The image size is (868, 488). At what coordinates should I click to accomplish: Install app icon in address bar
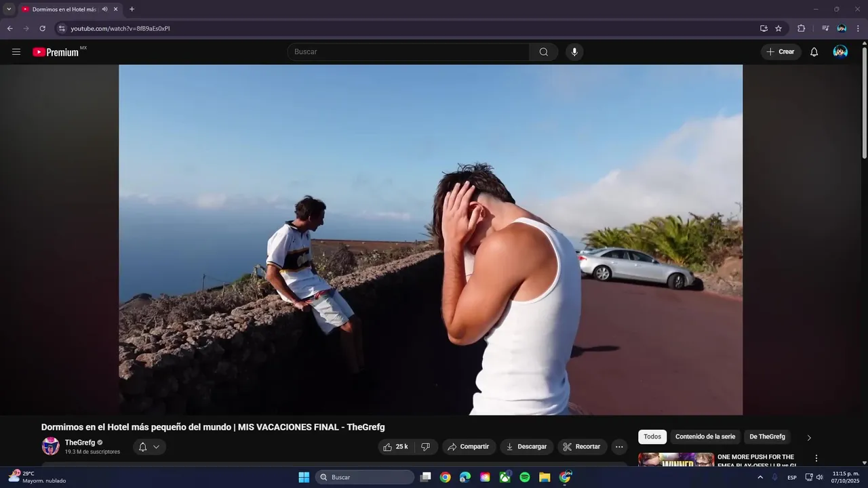tap(764, 28)
